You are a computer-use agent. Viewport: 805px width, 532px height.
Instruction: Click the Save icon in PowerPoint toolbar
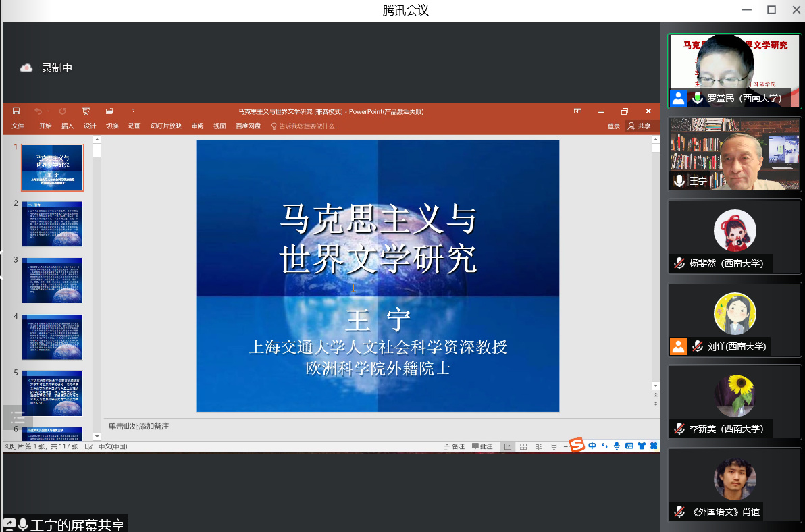[16, 111]
